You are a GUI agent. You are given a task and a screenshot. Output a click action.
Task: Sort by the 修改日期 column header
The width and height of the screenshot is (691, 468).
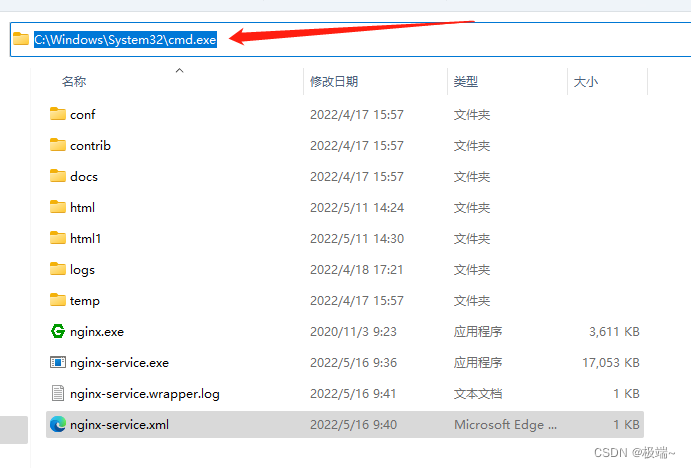coord(334,82)
